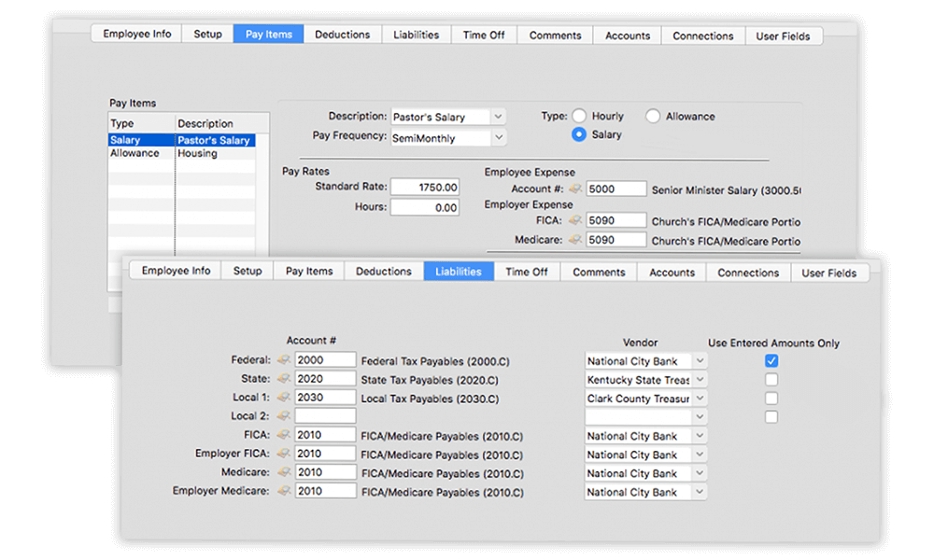Click the lookup icon next to Employer Medicare account
Viewport: 934px width, 560px height.
coord(284,490)
